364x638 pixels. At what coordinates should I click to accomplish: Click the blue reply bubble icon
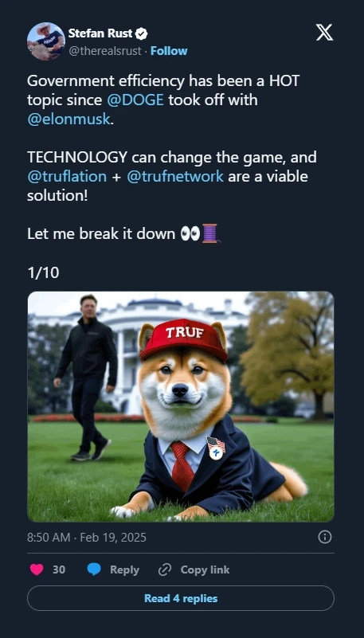(94, 570)
